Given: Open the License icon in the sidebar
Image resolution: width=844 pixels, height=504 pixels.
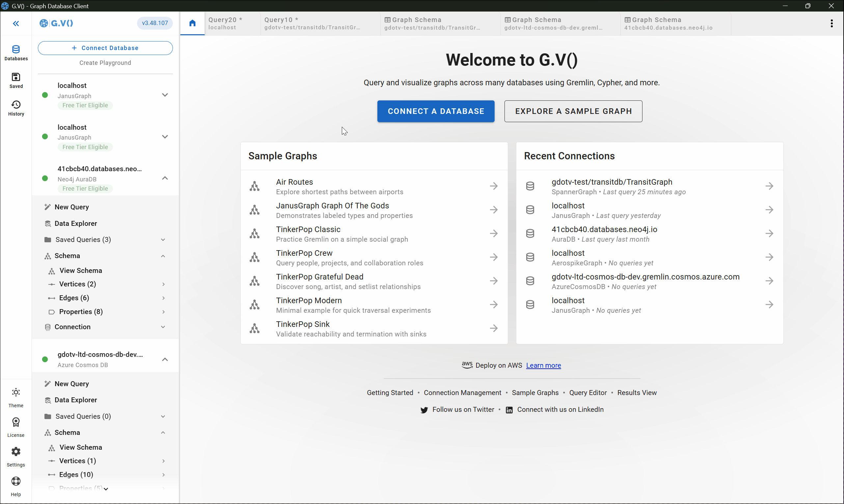Looking at the screenshot, I should (16, 427).
